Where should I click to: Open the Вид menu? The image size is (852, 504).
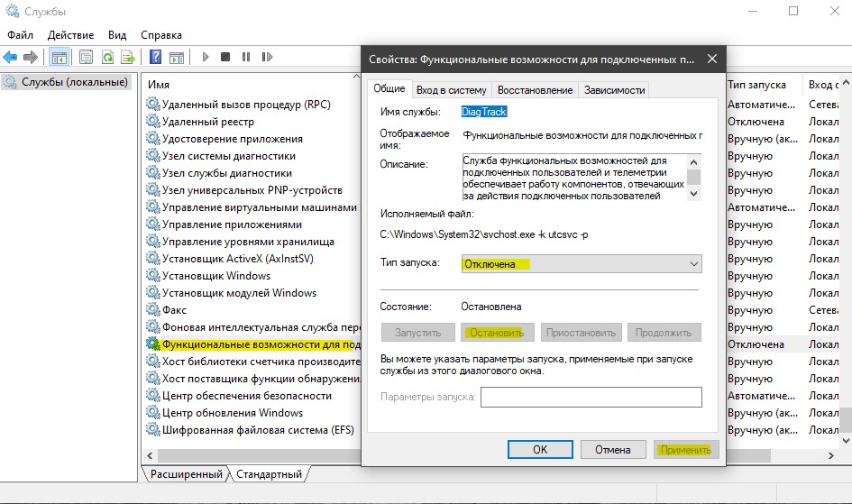pos(117,35)
